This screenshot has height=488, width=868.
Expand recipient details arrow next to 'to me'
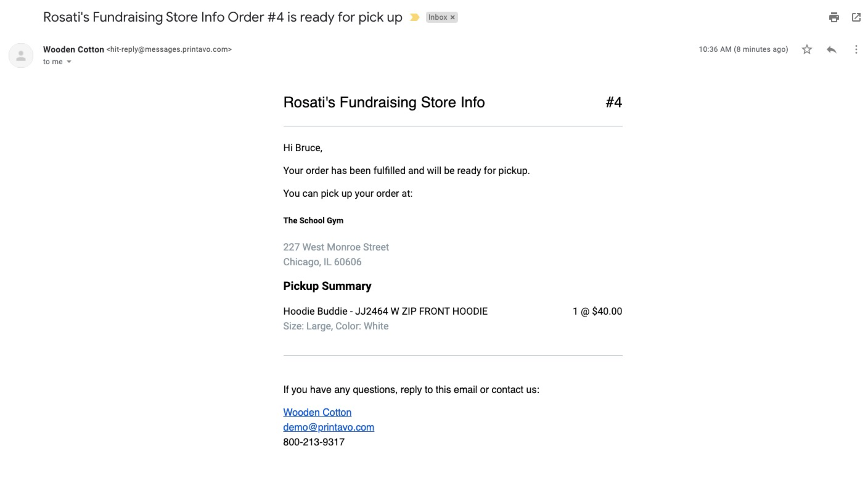click(69, 62)
